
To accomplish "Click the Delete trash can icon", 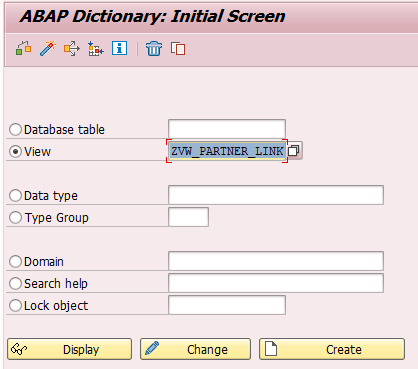I will [154, 49].
